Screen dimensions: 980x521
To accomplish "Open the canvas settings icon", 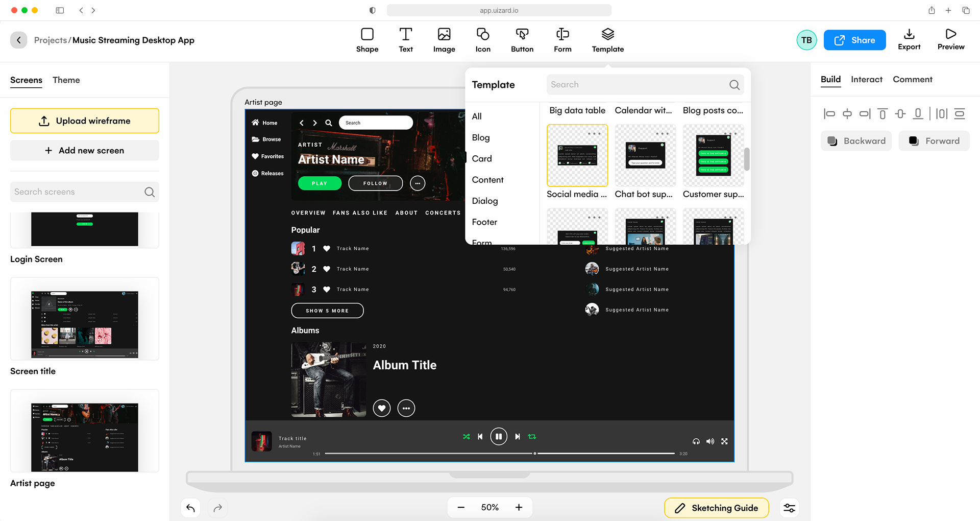I will 789,508.
